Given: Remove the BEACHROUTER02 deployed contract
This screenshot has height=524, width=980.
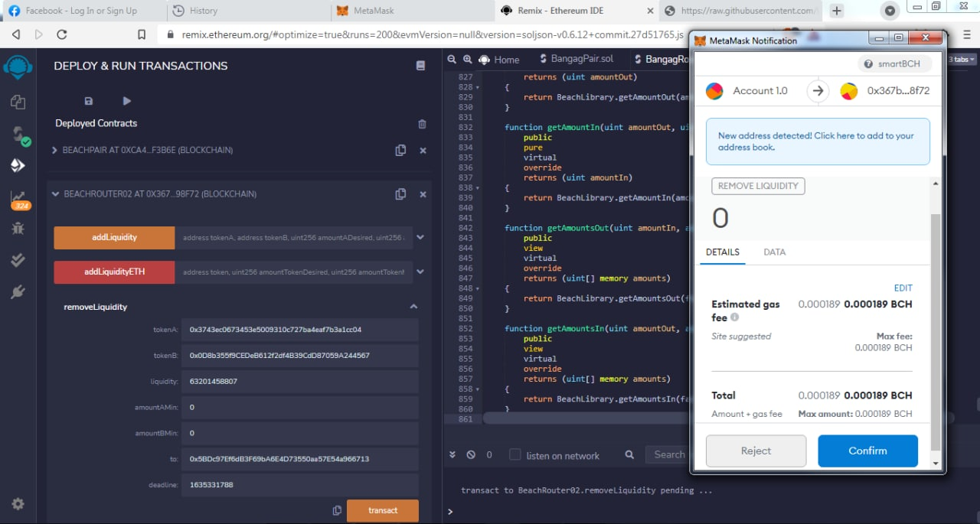Looking at the screenshot, I should (423, 194).
